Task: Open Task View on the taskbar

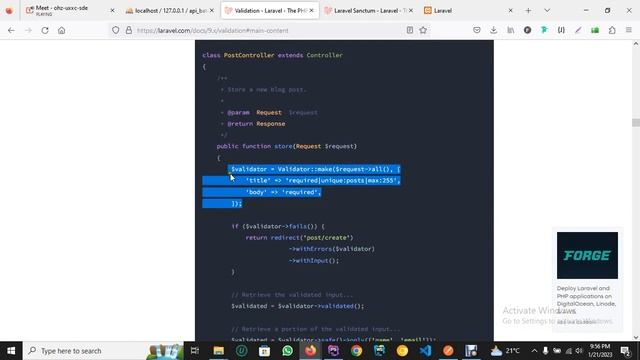Action: pos(195,351)
